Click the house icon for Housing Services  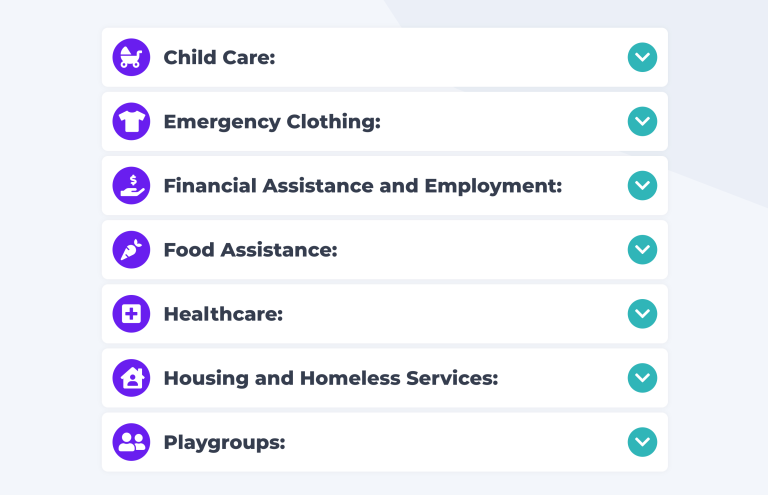(131, 378)
